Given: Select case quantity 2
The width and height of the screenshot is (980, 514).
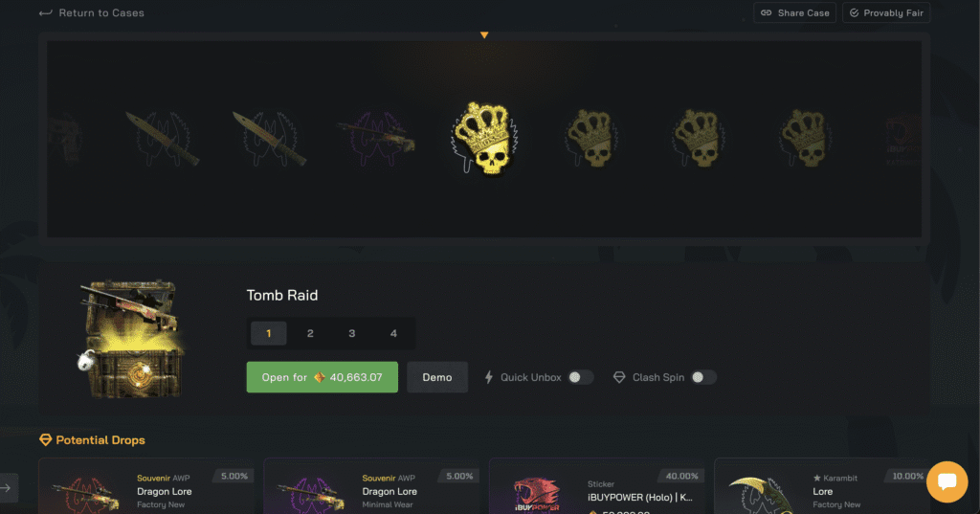Looking at the screenshot, I should coord(310,333).
